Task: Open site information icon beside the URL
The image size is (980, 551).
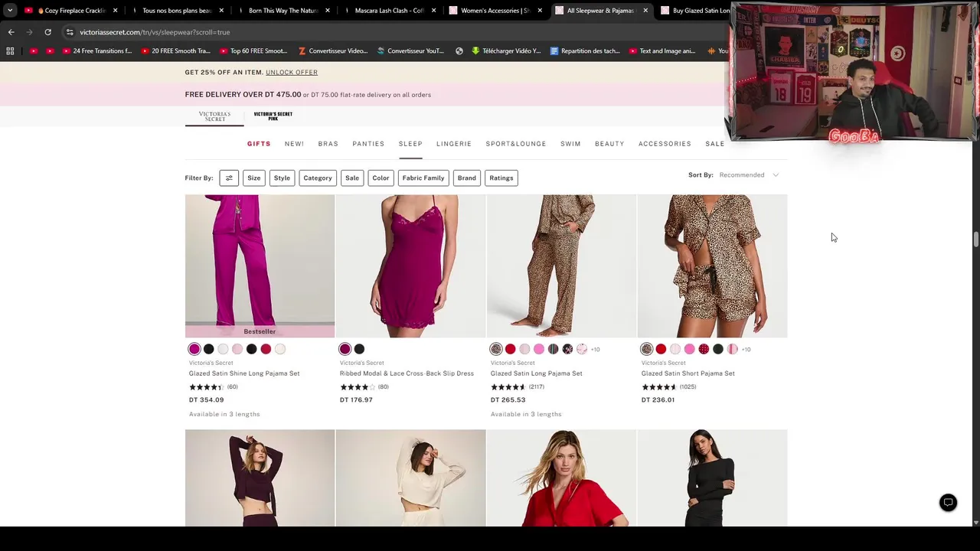Action: (x=69, y=32)
